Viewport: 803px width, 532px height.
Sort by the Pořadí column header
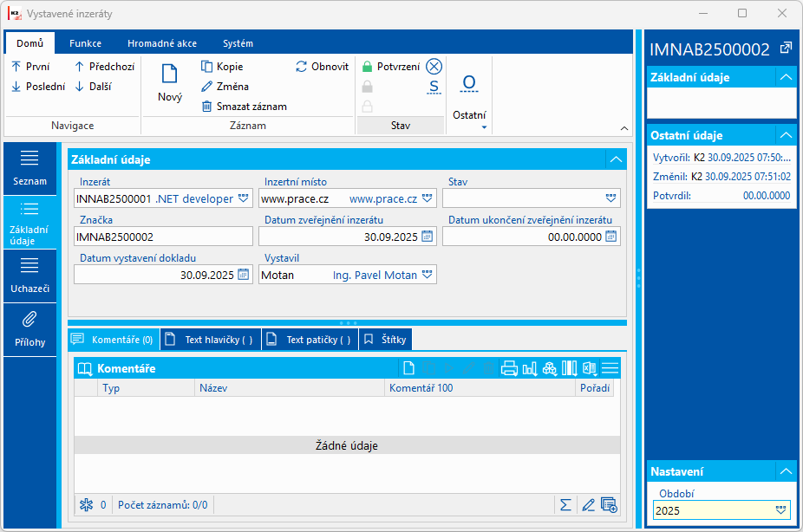point(595,388)
